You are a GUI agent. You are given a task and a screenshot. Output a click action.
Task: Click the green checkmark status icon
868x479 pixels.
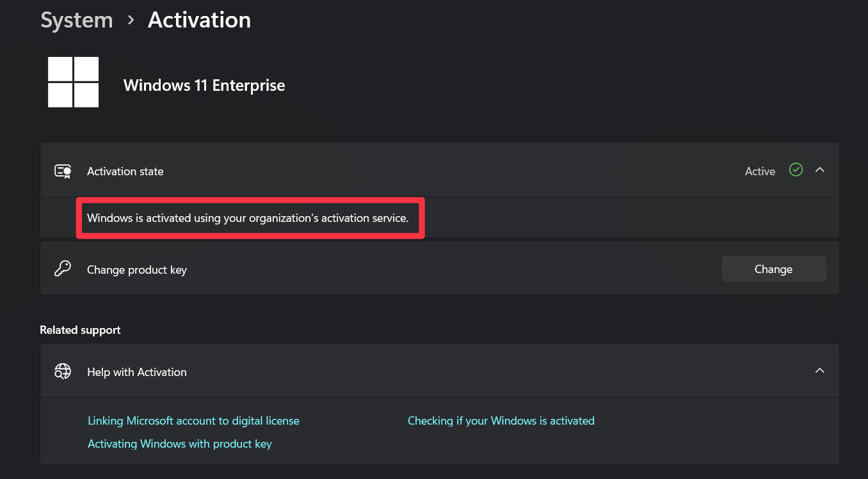796,170
